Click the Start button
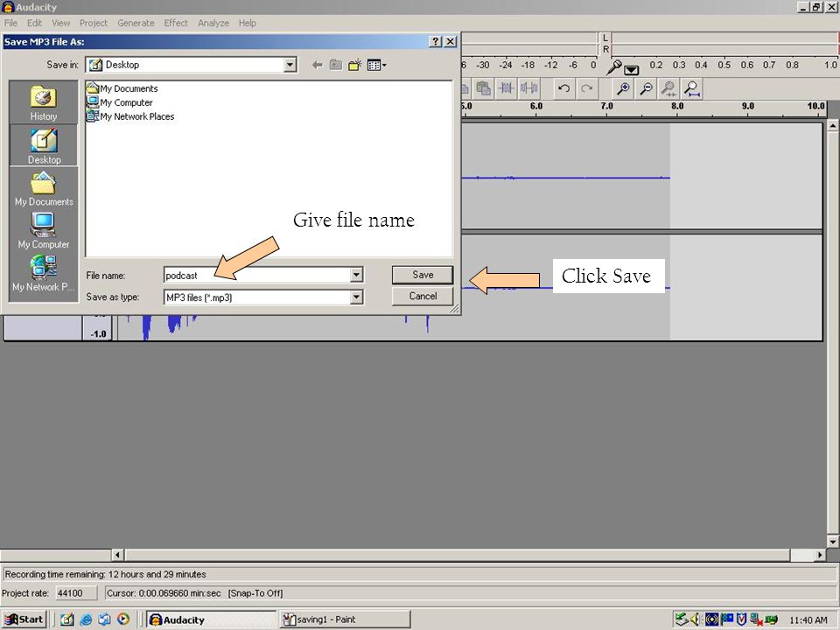840x630 pixels. [24, 619]
